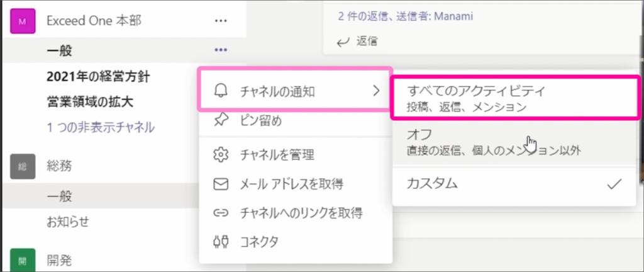The image size is (644, 272).
Task: Expand the チャネルの通知 submenu arrow
Action: [x=376, y=91]
